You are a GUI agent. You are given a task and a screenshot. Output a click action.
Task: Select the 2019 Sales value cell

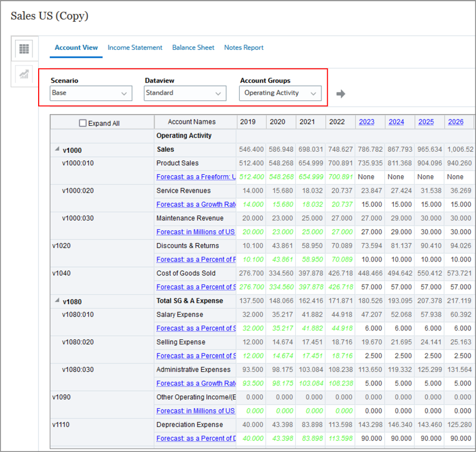251,149
